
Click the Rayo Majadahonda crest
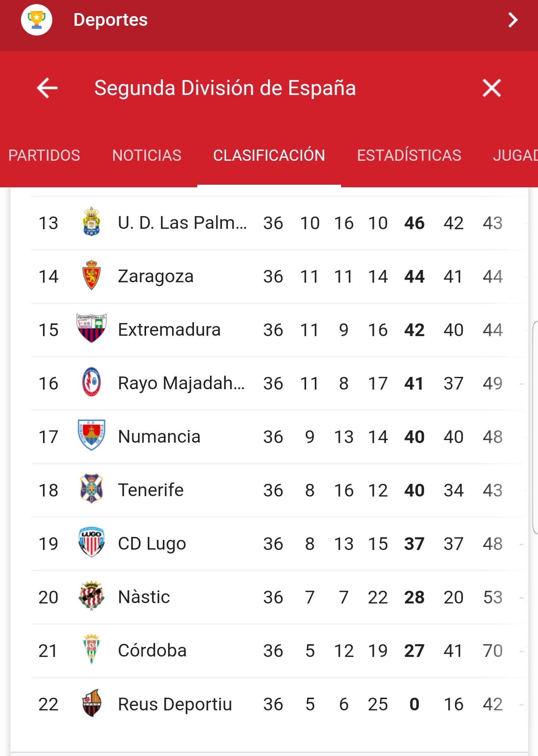tap(92, 382)
